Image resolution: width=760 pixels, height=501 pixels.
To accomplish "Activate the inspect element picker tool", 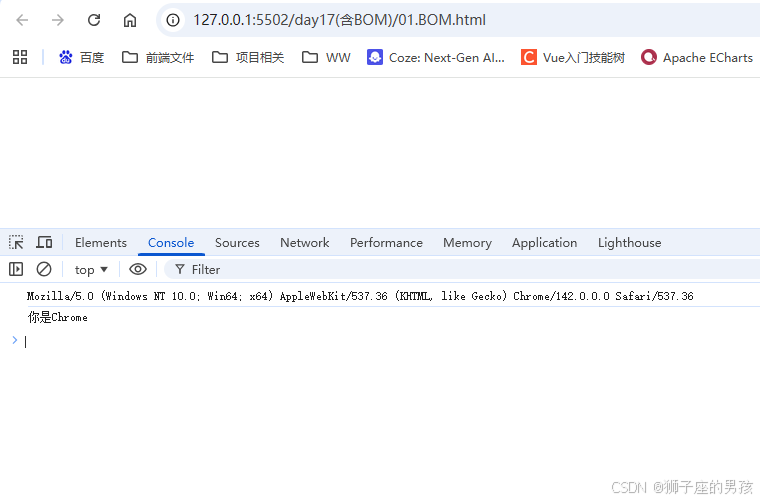I will click(16, 242).
